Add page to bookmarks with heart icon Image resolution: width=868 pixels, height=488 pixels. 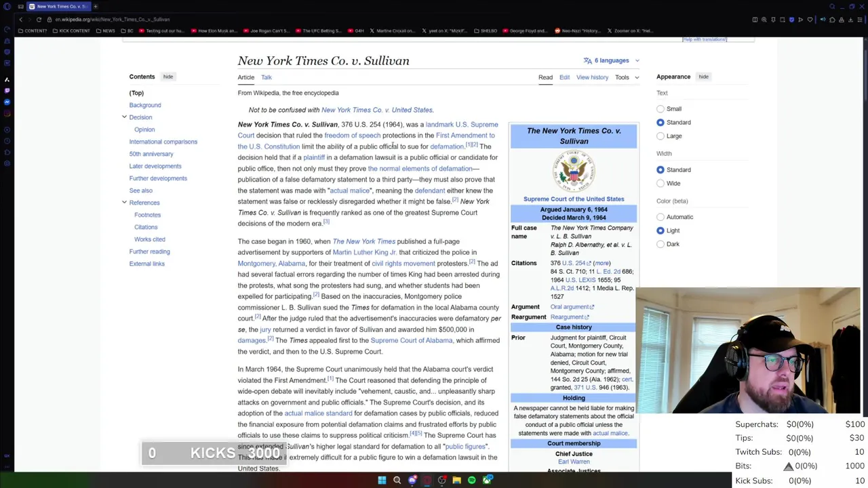pyautogui.click(x=810, y=20)
